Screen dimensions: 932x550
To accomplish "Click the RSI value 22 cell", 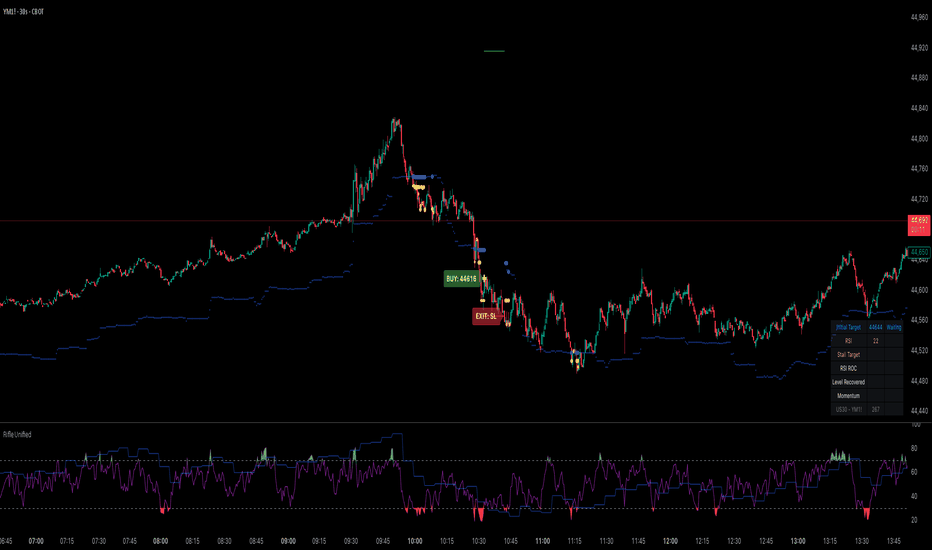I will (875, 341).
